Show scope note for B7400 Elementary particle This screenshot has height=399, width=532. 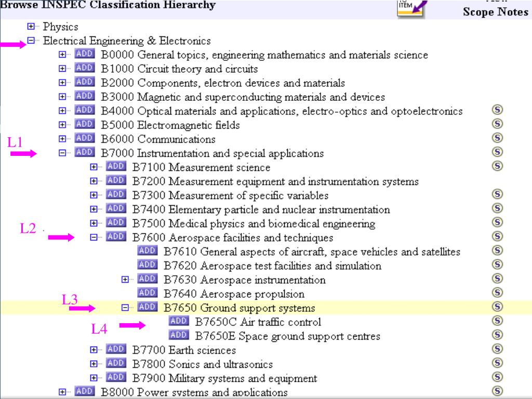coord(497,208)
